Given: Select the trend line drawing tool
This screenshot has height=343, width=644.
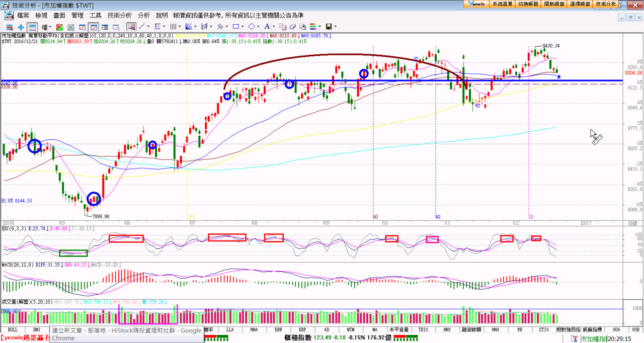Looking at the screenshot, I should click(142, 27).
